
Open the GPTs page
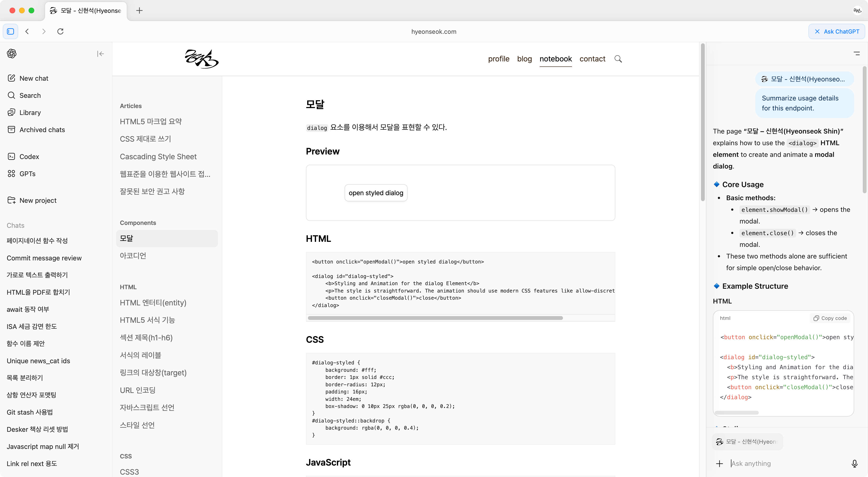tap(27, 174)
